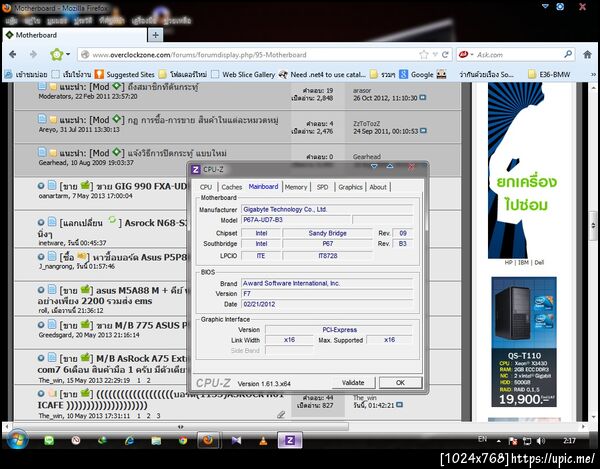Open Internet Explorer from taskbar
The width and height of the screenshot is (600, 469).
129,441
